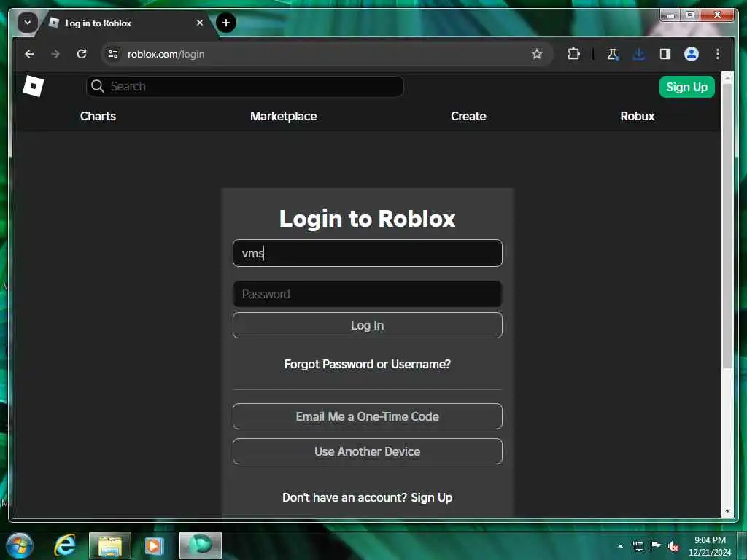Open Windows Media Player in taskbar
This screenshot has width=747, height=560.
click(155, 546)
